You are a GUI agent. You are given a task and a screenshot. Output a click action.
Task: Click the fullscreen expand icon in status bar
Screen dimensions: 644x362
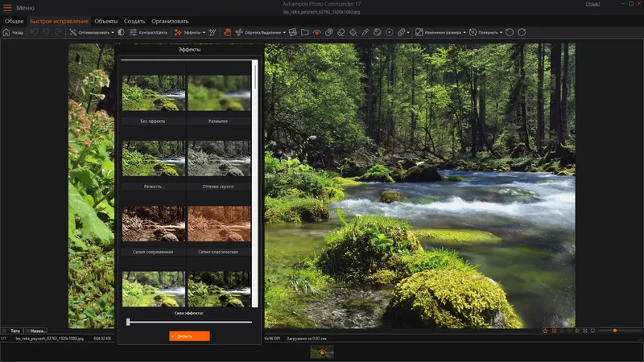pyautogui.click(x=585, y=331)
